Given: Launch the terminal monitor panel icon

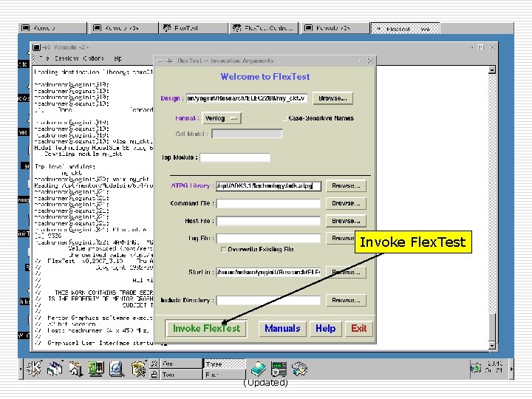Looking at the screenshot, I should coord(96,369).
